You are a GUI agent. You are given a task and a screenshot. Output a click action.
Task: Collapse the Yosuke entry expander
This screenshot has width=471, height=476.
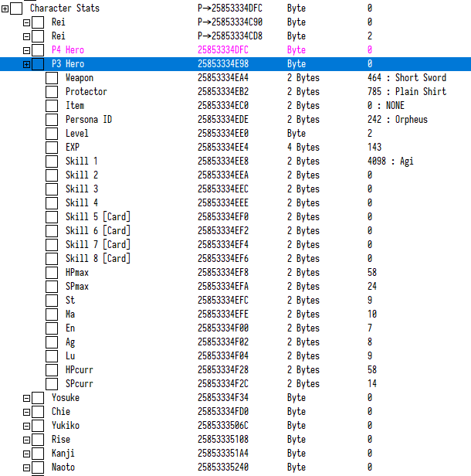pos(27,398)
